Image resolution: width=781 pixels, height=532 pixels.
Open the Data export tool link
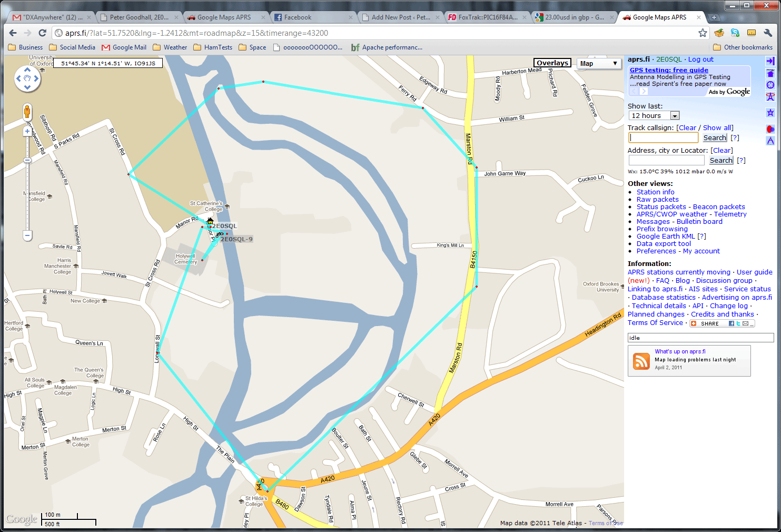click(x=664, y=244)
